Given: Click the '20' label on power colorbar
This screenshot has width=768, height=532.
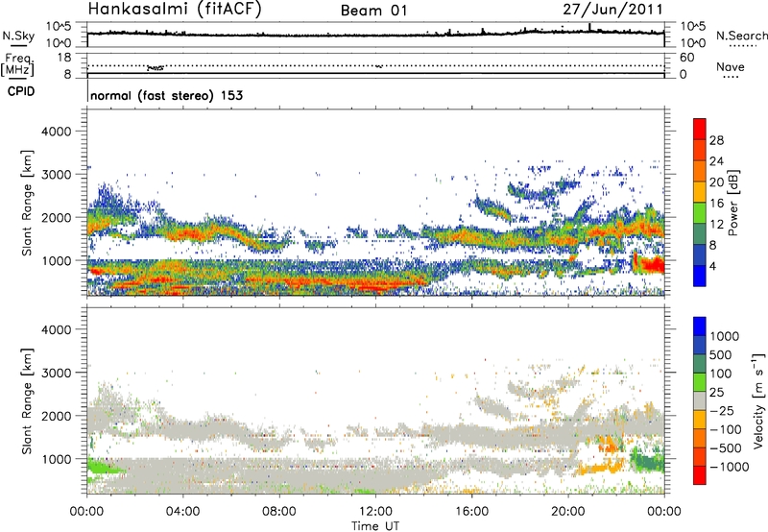Looking at the screenshot, I should 716,182.
